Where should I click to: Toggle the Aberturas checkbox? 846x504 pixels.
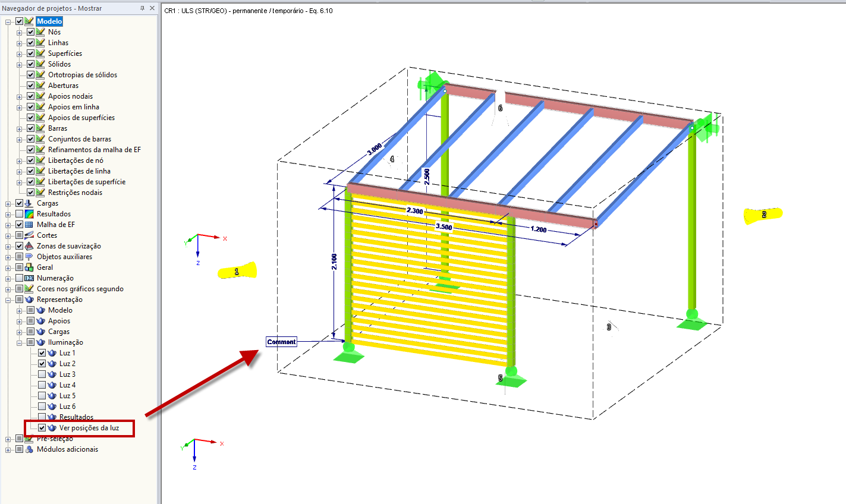30,86
